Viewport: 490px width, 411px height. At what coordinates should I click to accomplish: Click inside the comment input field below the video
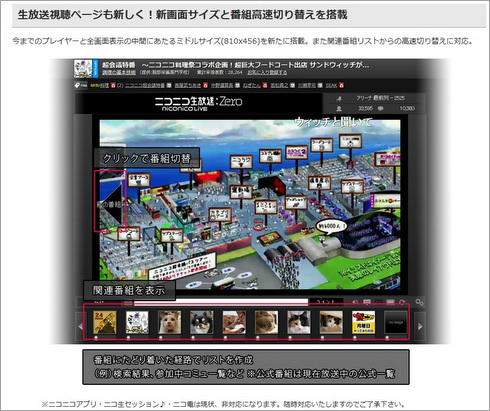pyautogui.click(x=220, y=302)
